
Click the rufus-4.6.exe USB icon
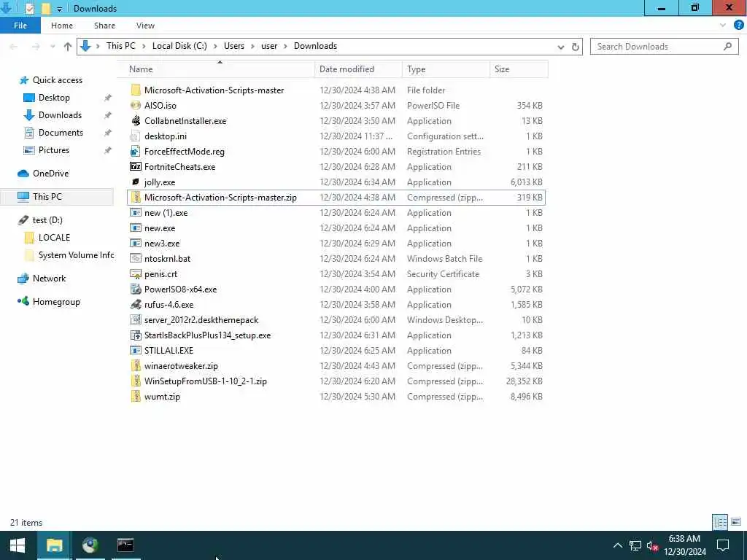click(136, 304)
